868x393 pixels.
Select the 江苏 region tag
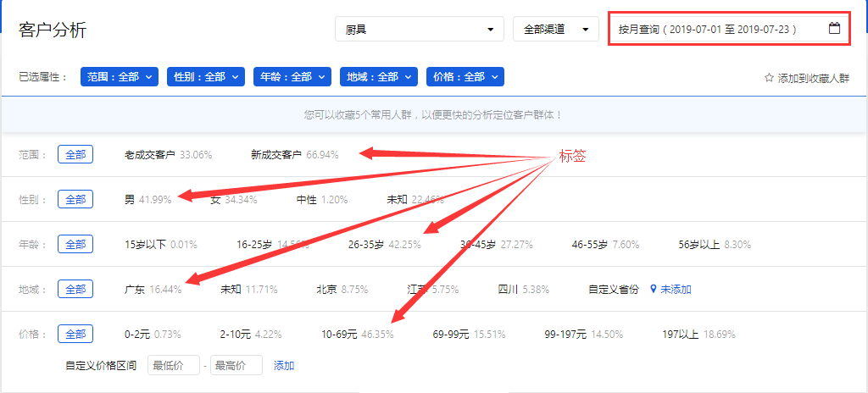pyautogui.click(x=433, y=289)
